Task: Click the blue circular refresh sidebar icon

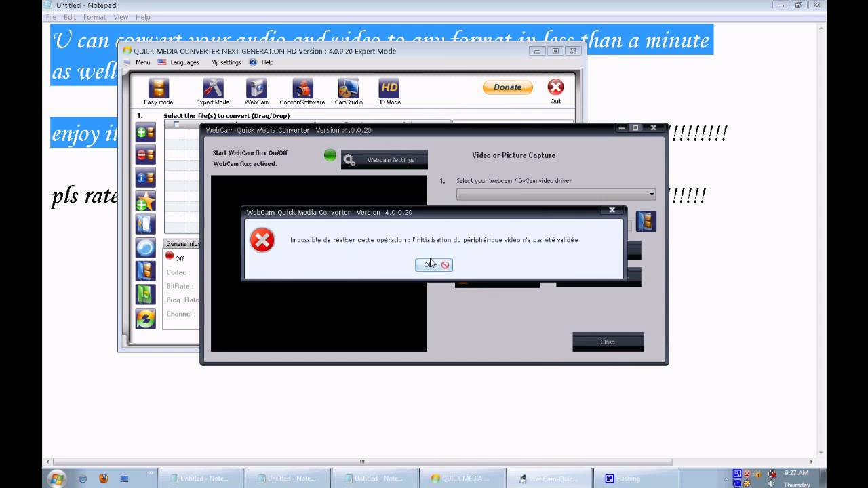Action: [145, 247]
